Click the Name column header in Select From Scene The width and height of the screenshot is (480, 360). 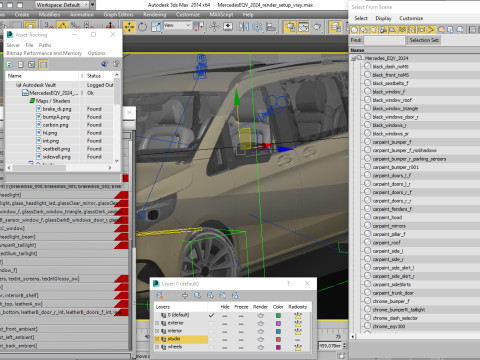pos(357,50)
